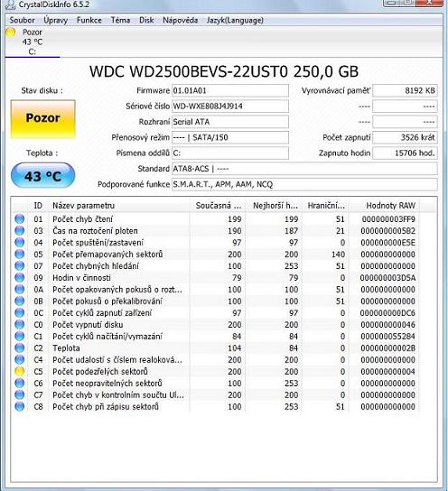Image resolution: width=448 pixels, height=491 pixels.
Task: Click the RAW value 000000003FF9
Action: [x=388, y=219]
